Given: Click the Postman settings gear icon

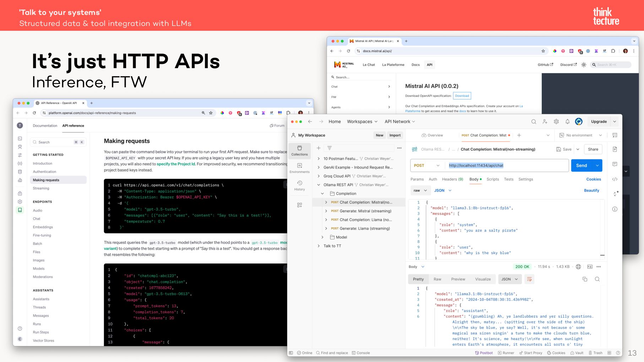Looking at the screenshot, I should tap(556, 122).
